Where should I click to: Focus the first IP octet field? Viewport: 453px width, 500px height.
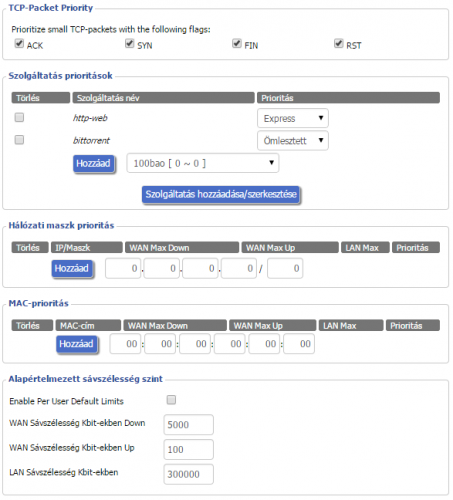tap(123, 268)
